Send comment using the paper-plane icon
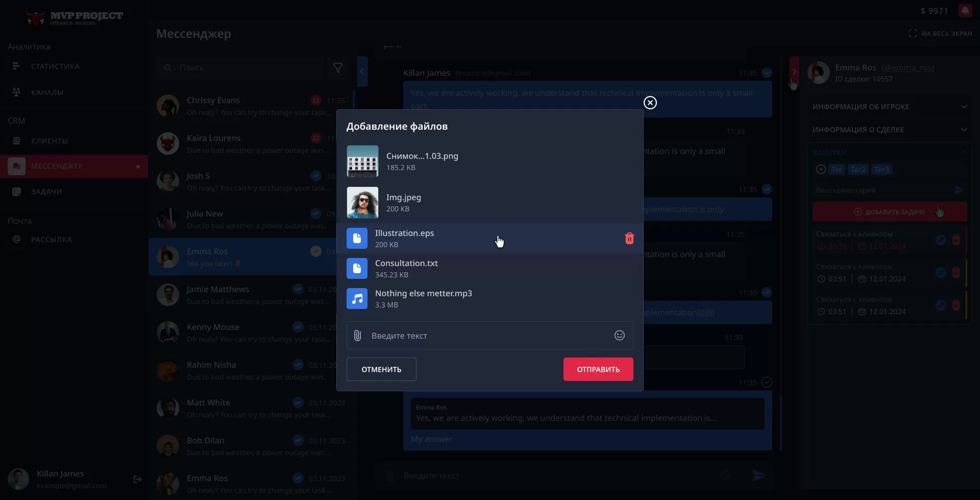The width and height of the screenshot is (980, 500). click(959, 189)
